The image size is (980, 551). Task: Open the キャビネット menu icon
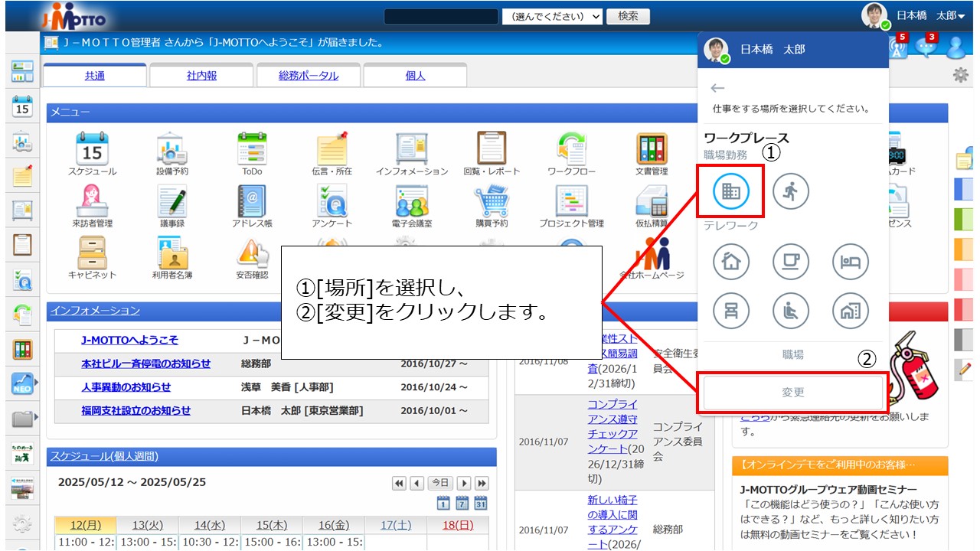click(x=92, y=253)
